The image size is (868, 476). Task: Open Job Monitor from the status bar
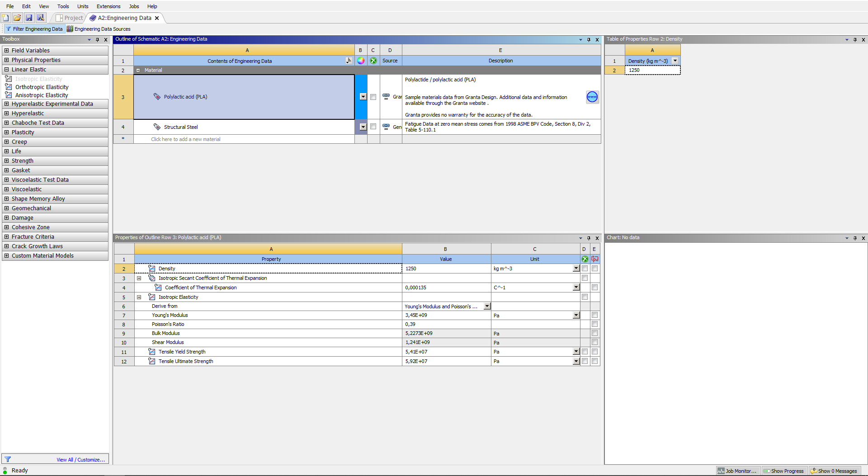tap(738, 471)
